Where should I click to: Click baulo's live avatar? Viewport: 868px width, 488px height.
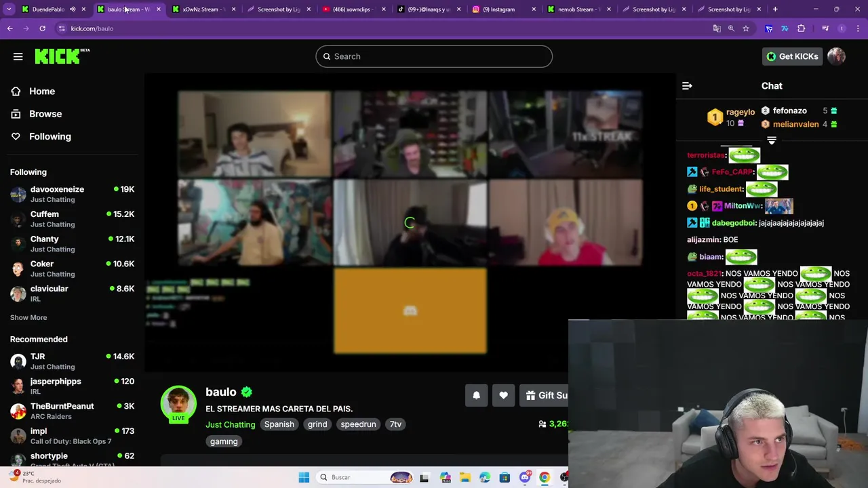[x=178, y=404]
